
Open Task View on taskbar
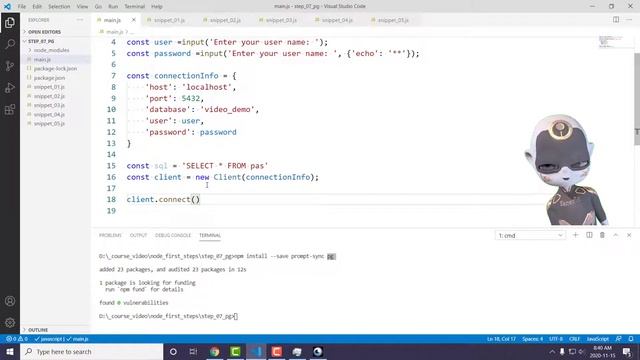tap(193, 351)
